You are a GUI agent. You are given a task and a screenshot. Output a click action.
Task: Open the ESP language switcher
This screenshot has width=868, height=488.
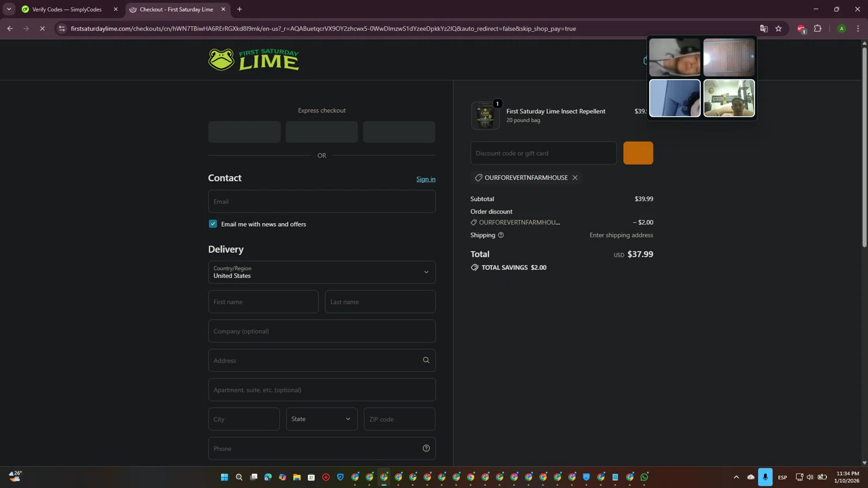782,477
